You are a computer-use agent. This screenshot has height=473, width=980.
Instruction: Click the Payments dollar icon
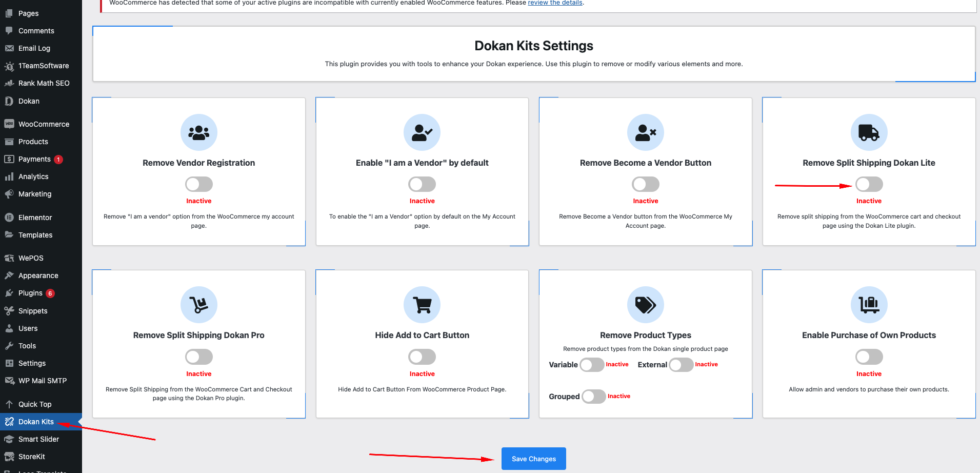click(x=9, y=159)
